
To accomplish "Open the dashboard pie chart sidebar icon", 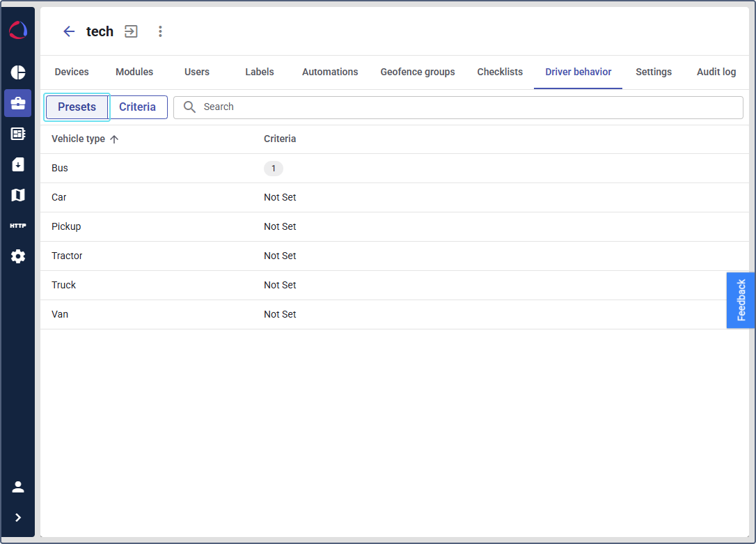I will tap(18, 72).
